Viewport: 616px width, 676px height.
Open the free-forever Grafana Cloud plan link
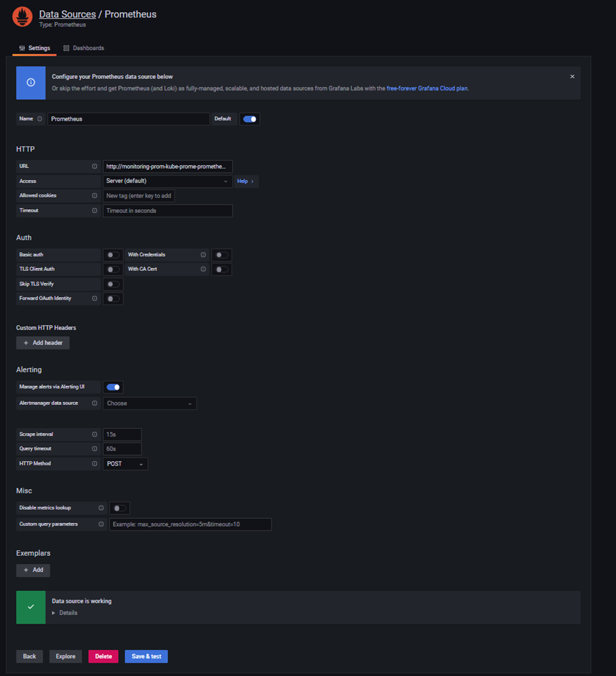(x=426, y=88)
